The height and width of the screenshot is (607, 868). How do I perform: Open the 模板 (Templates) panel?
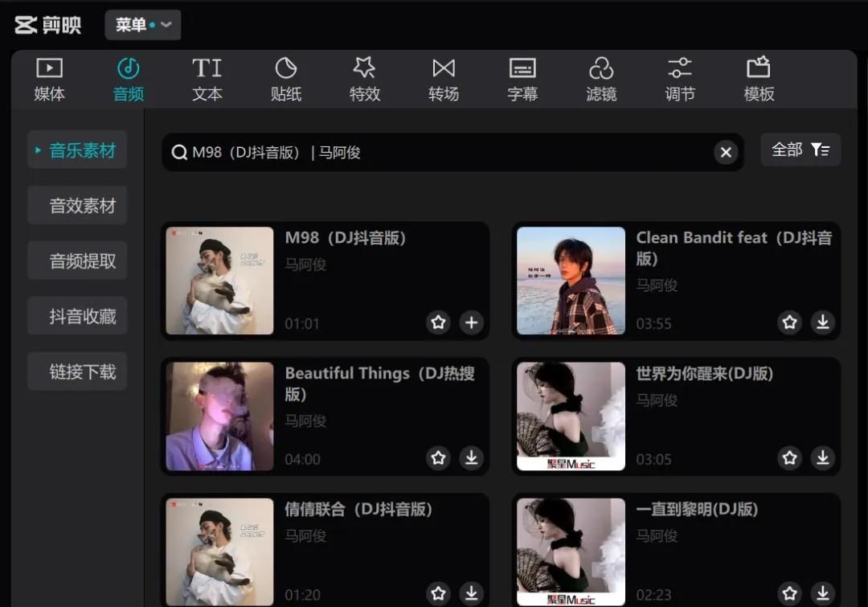click(758, 80)
